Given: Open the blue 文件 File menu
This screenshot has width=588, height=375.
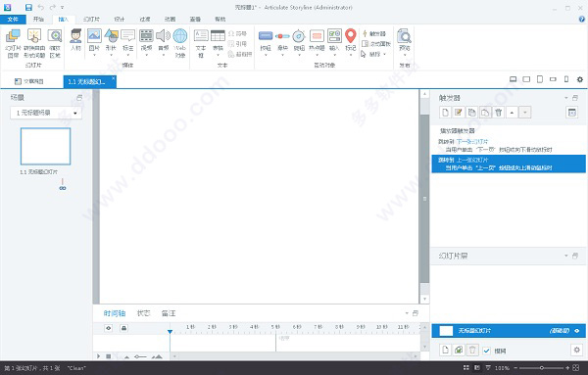Looking at the screenshot, I should (x=13, y=20).
